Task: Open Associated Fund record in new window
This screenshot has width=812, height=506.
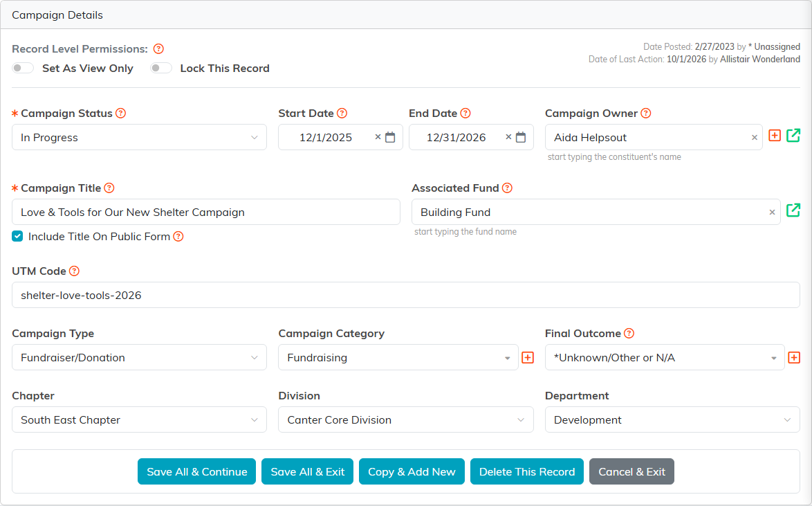Action: [793, 210]
